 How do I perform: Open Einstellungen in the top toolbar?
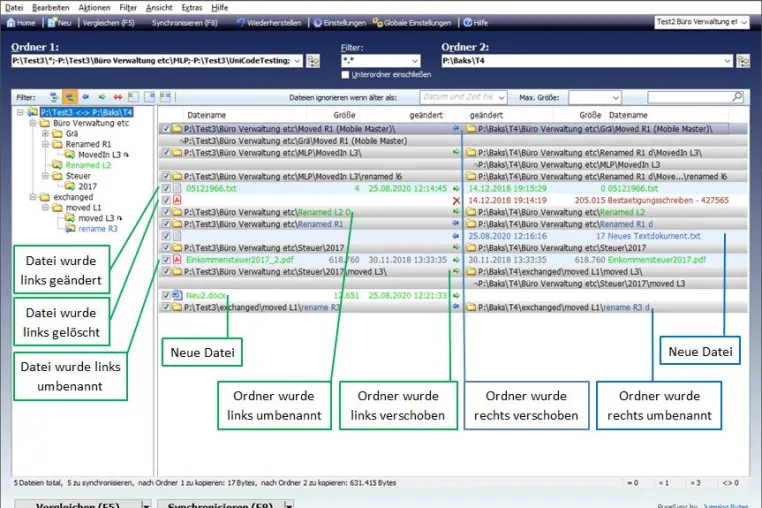[339, 23]
